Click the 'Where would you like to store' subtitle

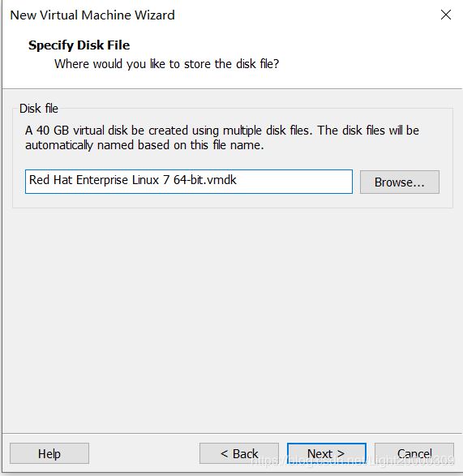click(167, 64)
